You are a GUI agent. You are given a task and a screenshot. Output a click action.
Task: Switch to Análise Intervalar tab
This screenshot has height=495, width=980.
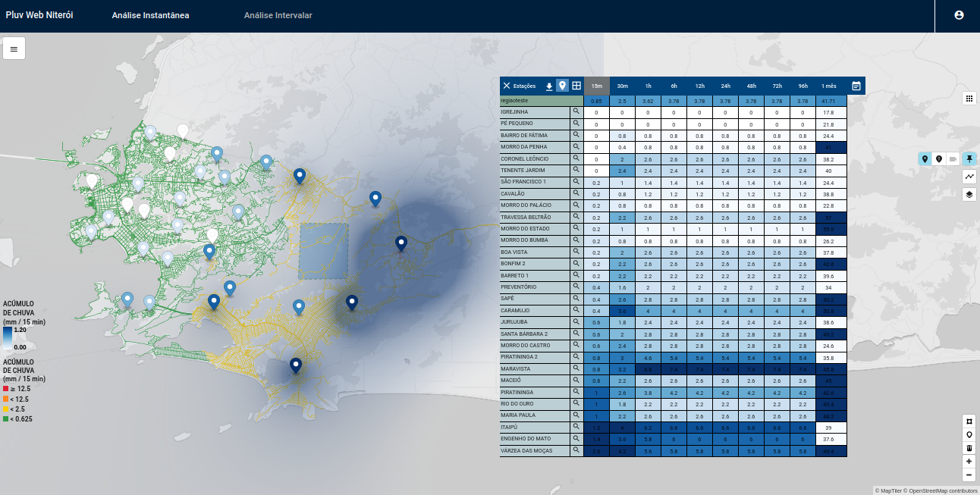pyautogui.click(x=278, y=15)
